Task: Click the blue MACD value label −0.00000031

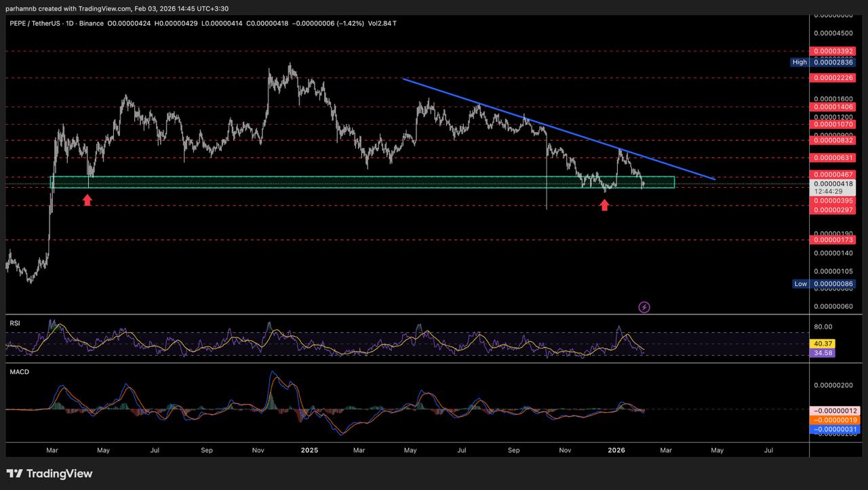Action: (834, 429)
